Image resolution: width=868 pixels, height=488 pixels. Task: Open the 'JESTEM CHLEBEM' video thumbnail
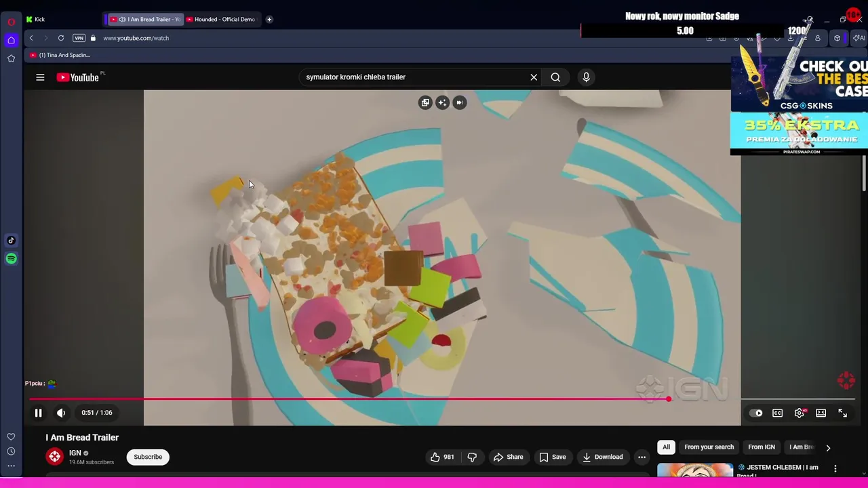695,470
